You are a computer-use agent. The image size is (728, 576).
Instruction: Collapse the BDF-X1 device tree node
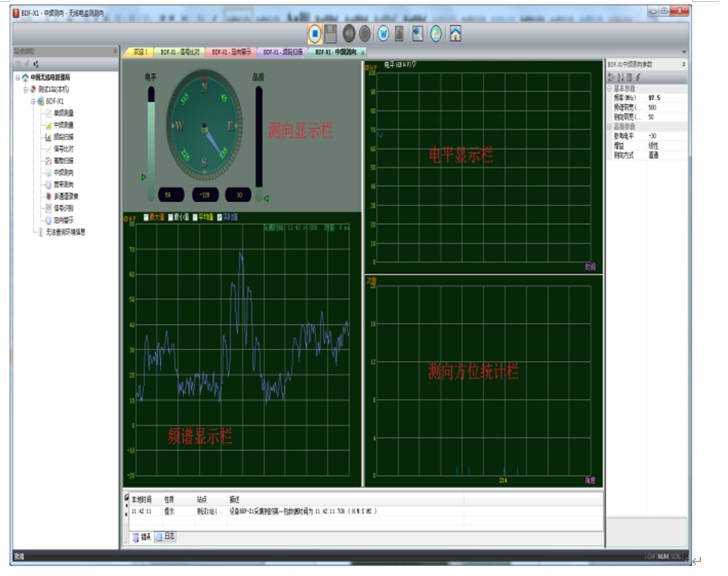[x=33, y=101]
